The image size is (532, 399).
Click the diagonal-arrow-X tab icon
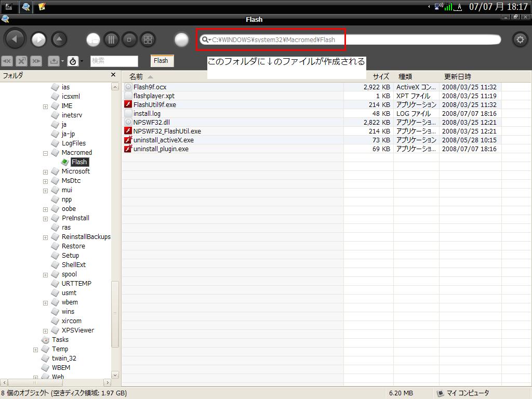[x=21, y=61]
